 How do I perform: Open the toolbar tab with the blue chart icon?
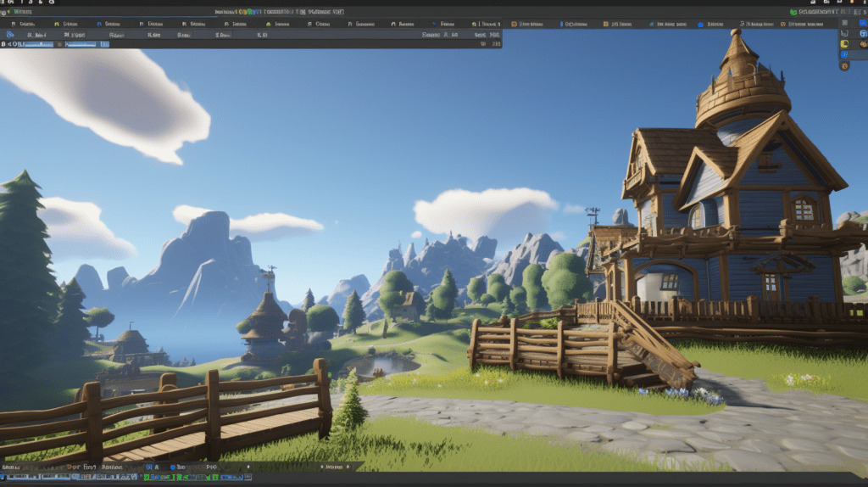(x=668, y=24)
